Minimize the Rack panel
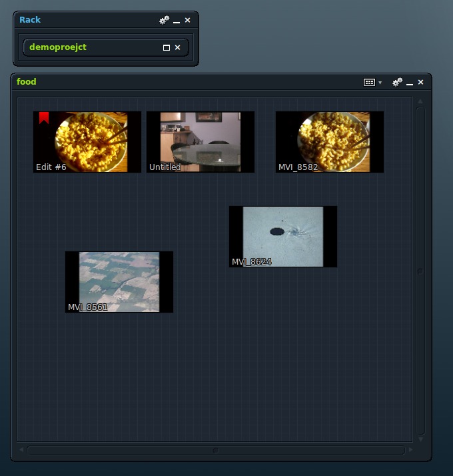 [x=177, y=21]
